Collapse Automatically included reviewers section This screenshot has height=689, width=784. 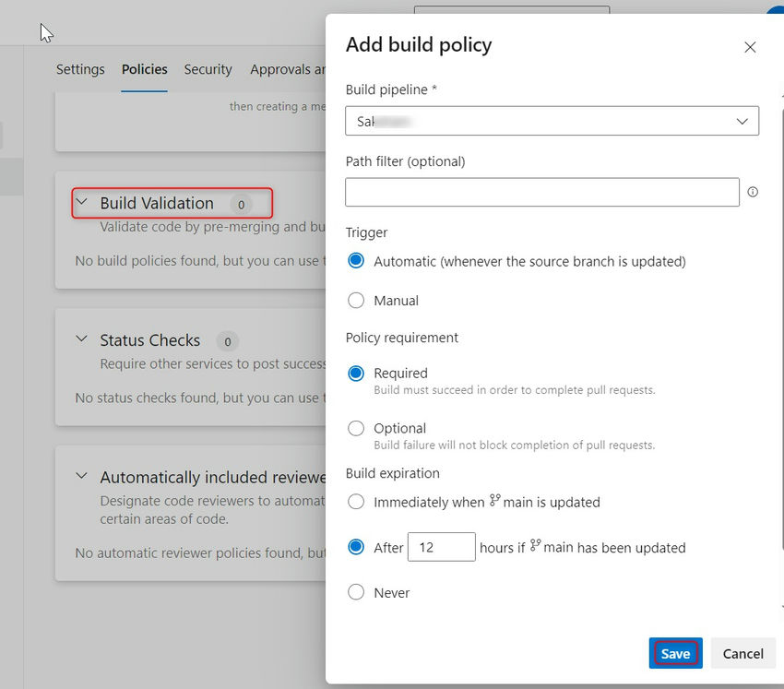tap(82, 477)
